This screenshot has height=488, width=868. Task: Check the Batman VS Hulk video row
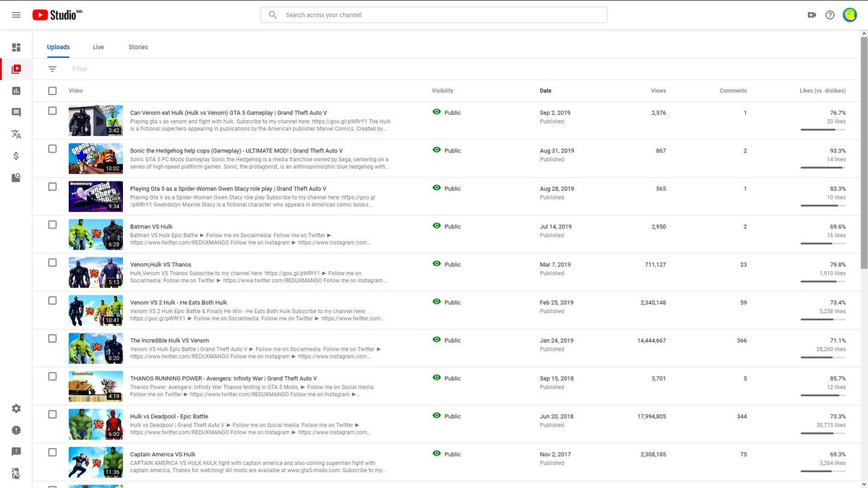(52, 224)
